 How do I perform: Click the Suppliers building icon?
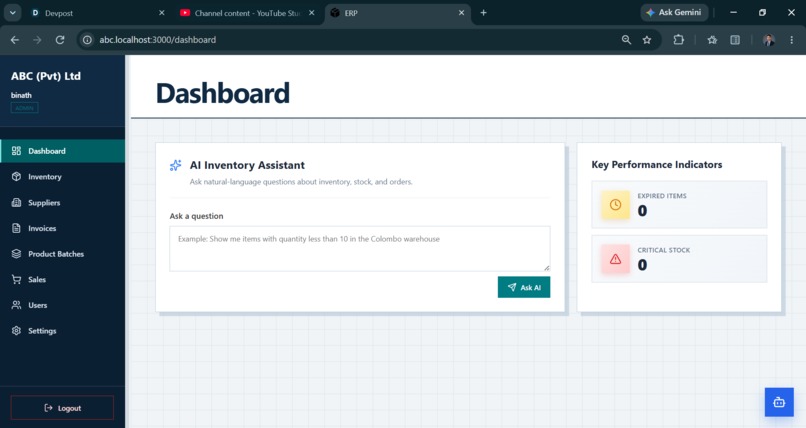16,202
